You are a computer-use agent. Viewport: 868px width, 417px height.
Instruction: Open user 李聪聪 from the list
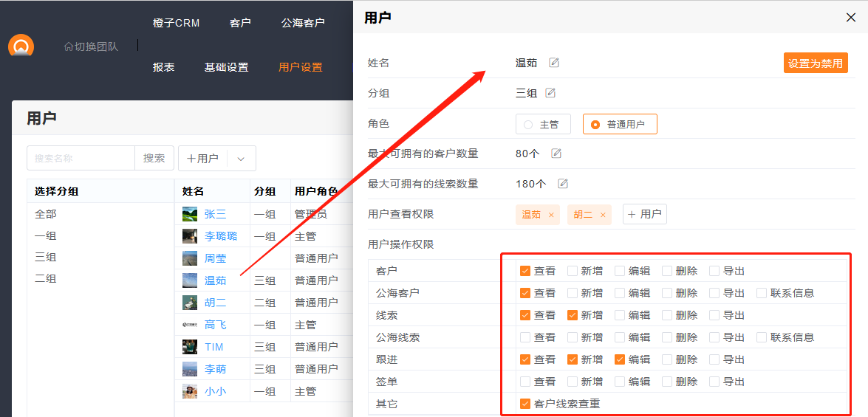(x=221, y=236)
